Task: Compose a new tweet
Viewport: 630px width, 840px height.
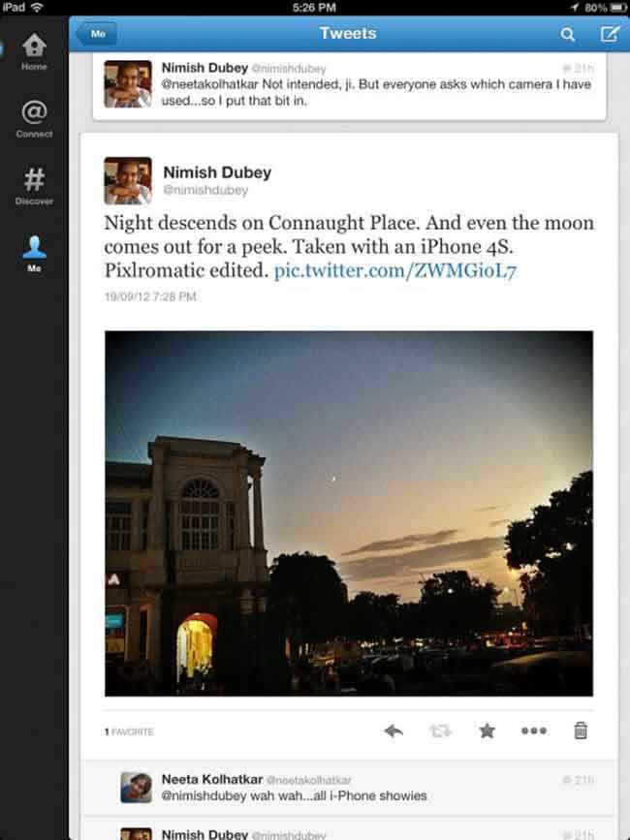Action: point(609,34)
